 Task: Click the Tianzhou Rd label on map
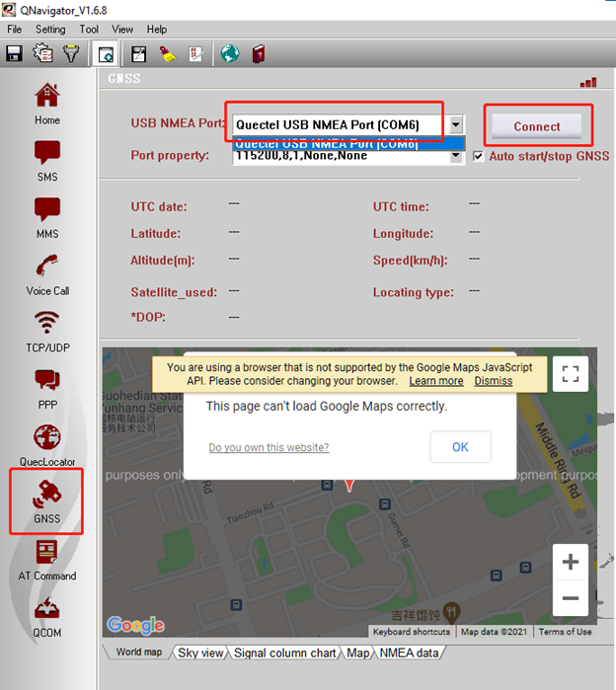click(250, 512)
